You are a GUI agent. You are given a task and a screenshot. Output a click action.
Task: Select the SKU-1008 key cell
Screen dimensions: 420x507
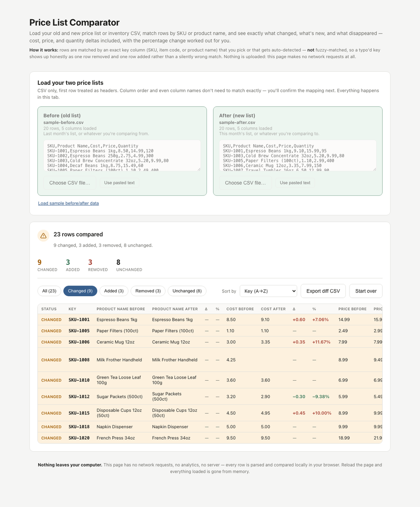click(79, 360)
